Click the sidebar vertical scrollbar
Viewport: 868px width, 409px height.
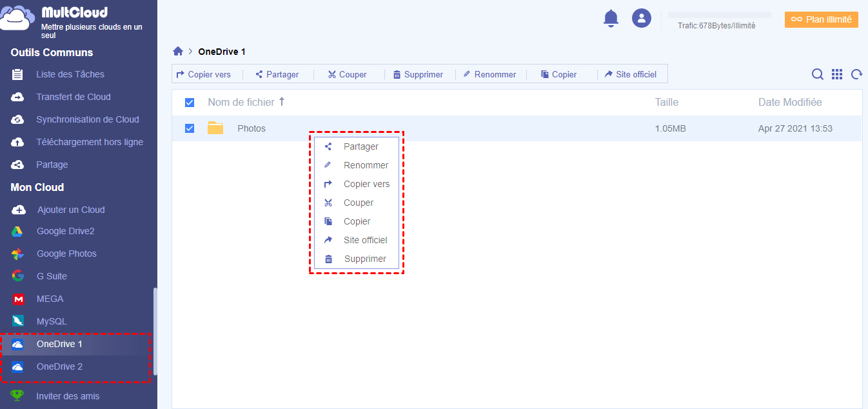coord(155,331)
